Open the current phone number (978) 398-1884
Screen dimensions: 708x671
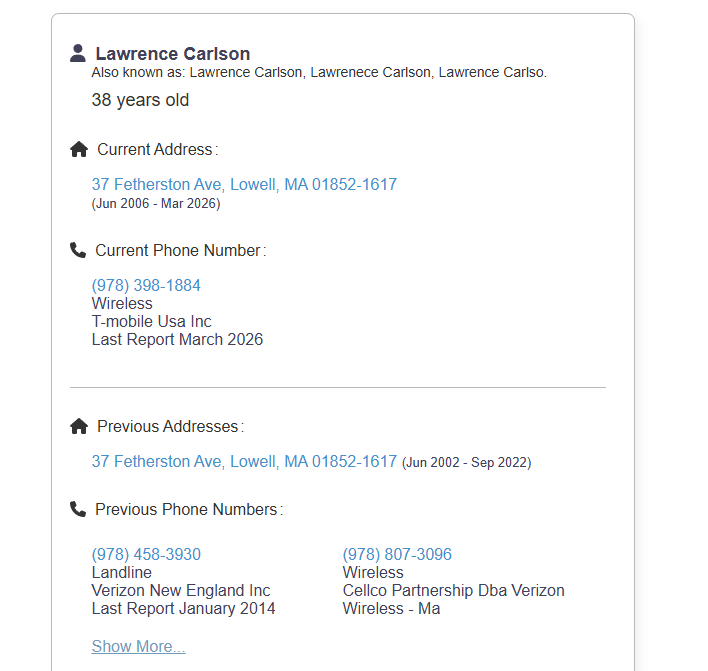(146, 285)
